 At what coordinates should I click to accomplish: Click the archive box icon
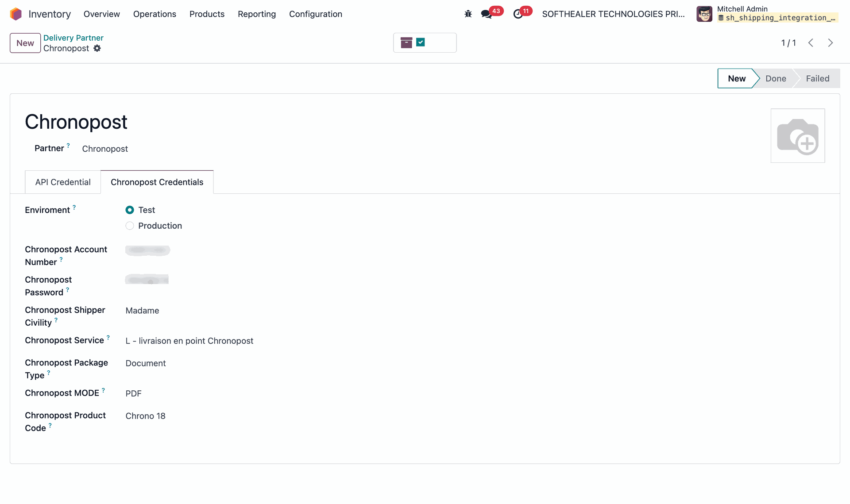pos(406,42)
